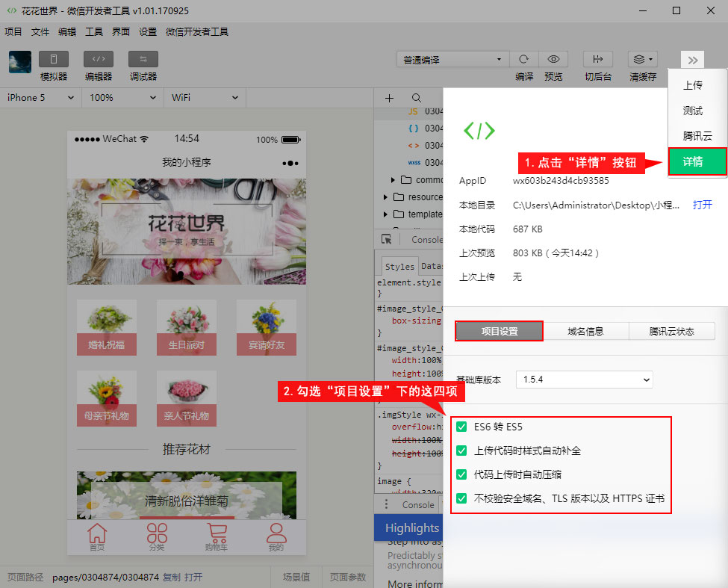Switch to the 域名信息 tab
Screen dimensions: 728x588
point(585,331)
